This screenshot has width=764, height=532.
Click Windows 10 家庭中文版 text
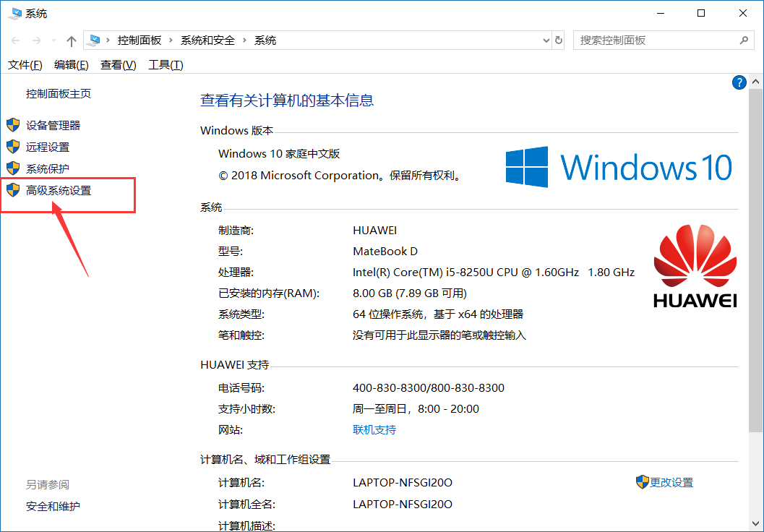click(x=279, y=153)
